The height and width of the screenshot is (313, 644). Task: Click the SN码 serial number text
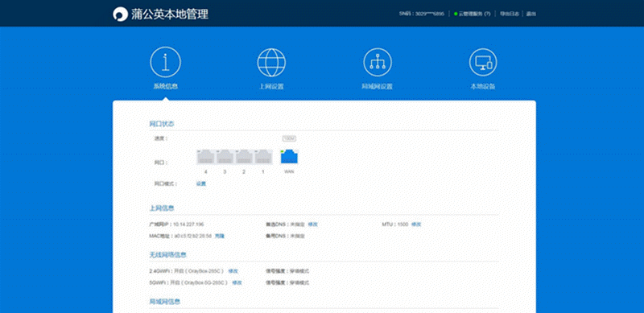422,14
